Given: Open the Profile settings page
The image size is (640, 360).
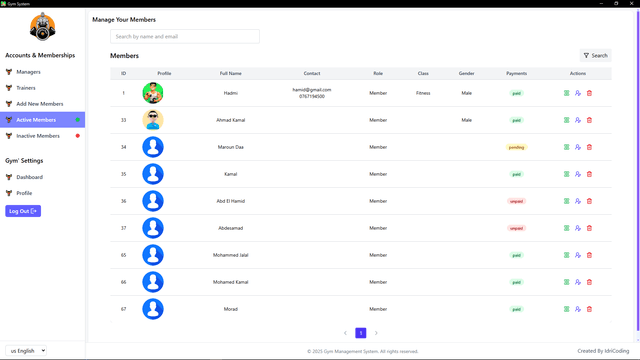Looking at the screenshot, I should click(x=42, y=193).
